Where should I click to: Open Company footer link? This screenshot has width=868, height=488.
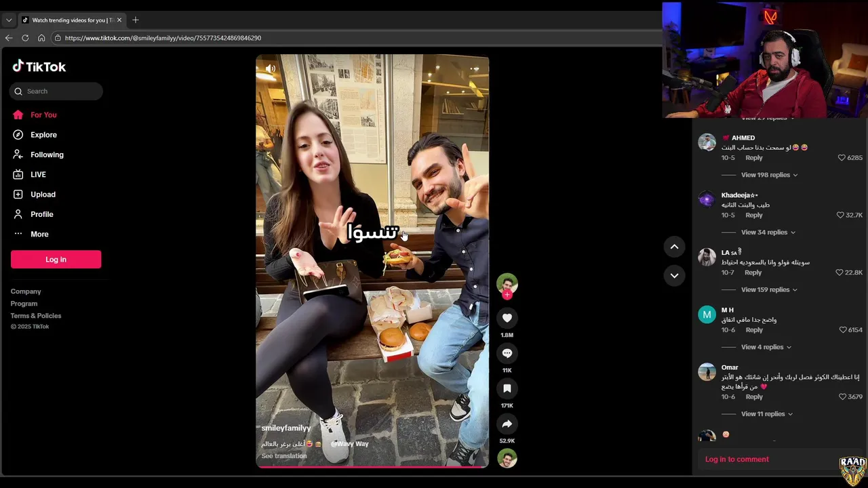26,291
